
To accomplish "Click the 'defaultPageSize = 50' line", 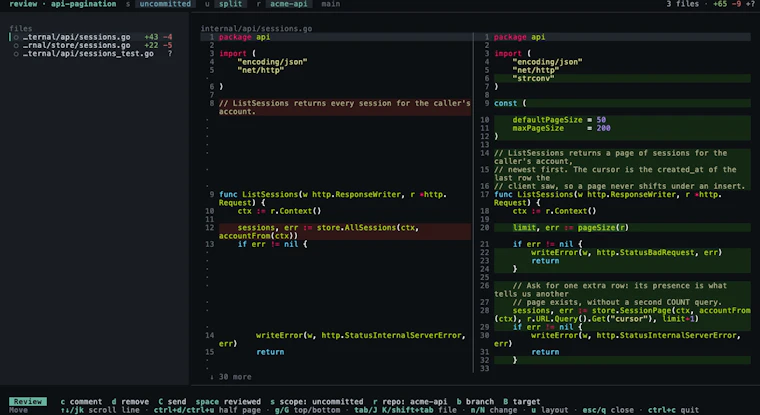I will click(x=622, y=120).
